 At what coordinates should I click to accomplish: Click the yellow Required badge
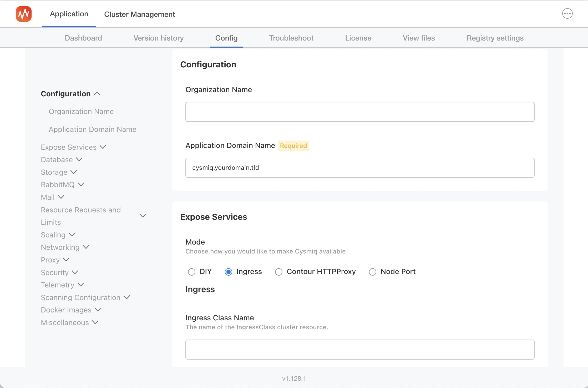(293, 146)
